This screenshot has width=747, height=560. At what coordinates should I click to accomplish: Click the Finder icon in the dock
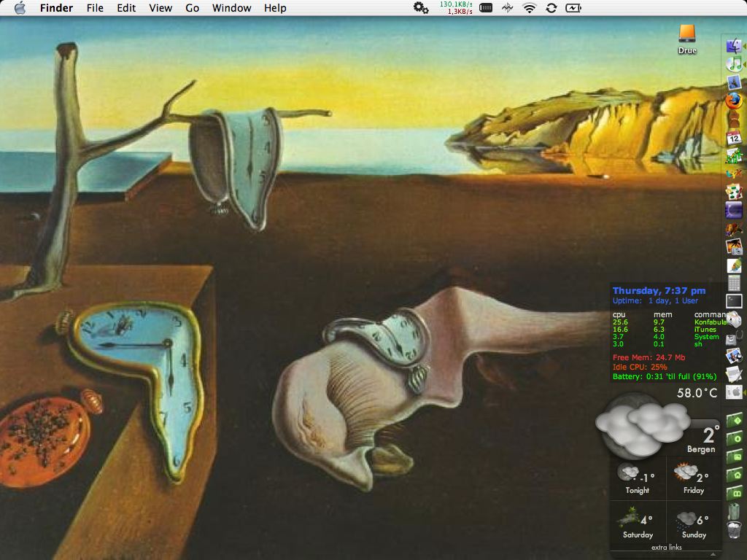tap(734, 46)
